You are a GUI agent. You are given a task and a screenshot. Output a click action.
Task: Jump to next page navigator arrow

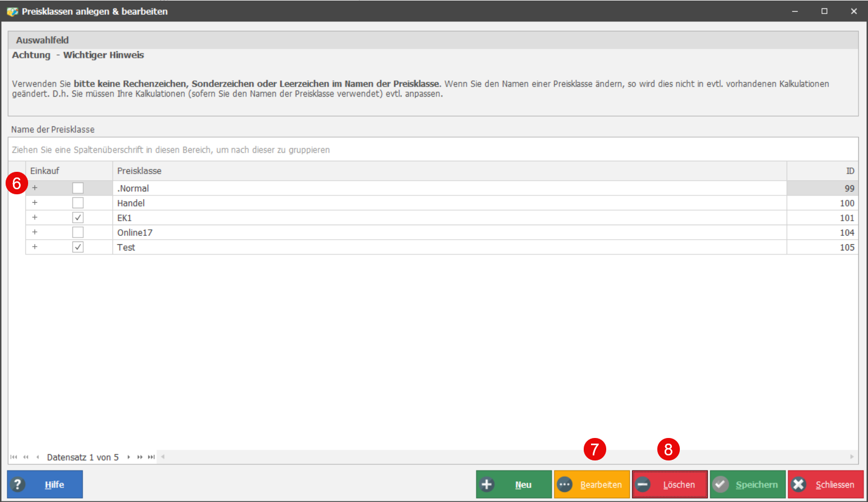140,457
